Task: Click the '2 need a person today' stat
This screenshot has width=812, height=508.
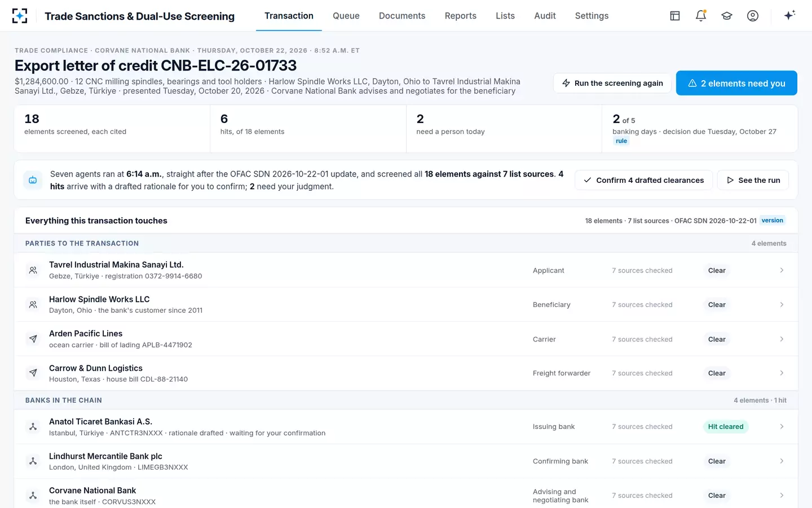Action: [x=504, y=129]
